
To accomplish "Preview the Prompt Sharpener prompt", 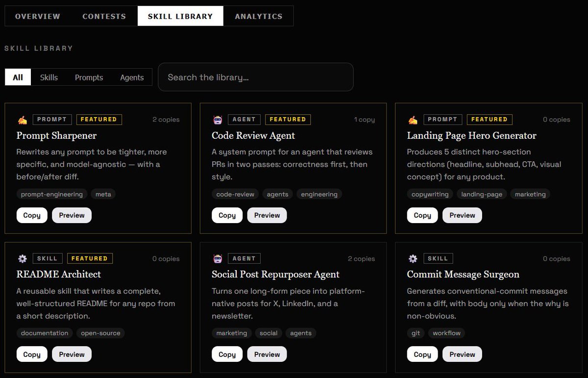I will coord(72,215).
